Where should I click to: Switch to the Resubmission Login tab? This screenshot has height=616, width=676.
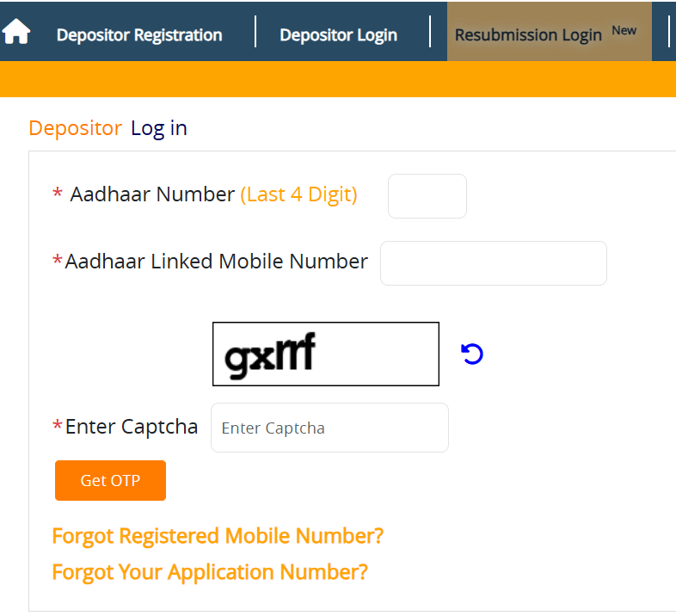coord(528,35)
